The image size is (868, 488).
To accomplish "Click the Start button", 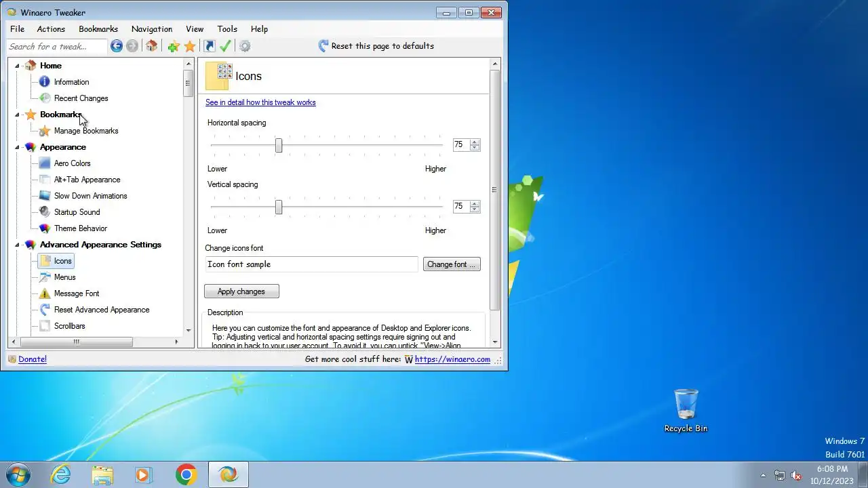I will [18, 474].
